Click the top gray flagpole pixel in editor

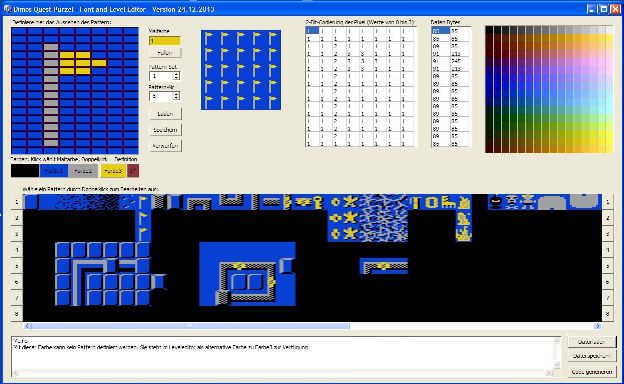[x=51, y=47]
